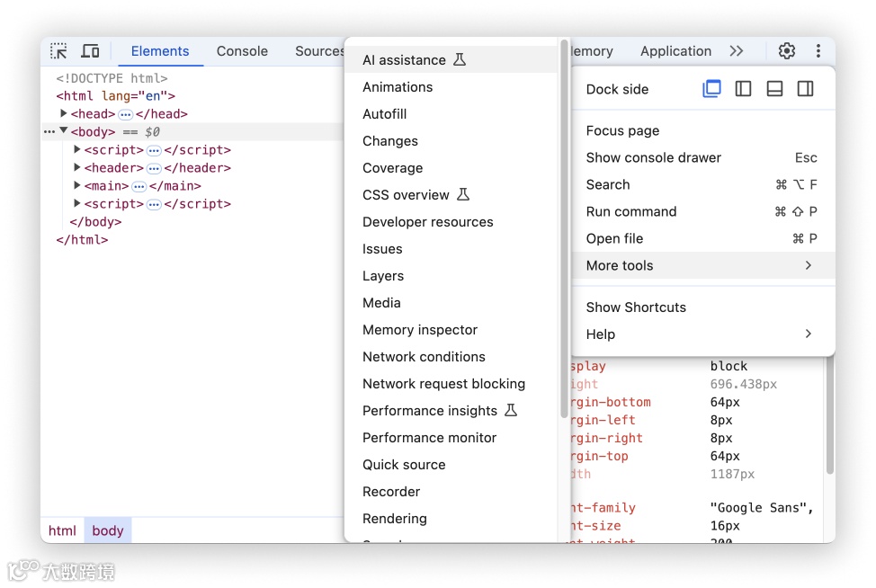
Task: Select the closing body tag line
Action: (95, 222)
